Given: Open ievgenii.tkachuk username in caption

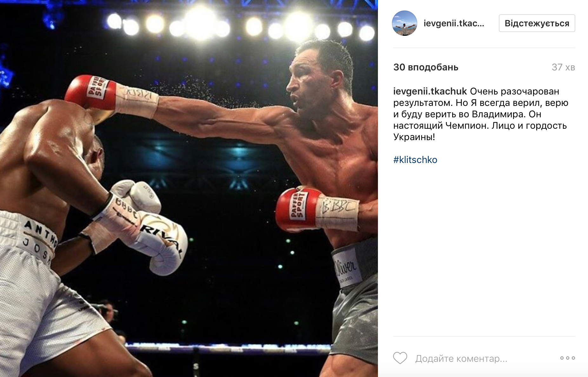Looking at the screenshot, I should click(x=430, y=91).
